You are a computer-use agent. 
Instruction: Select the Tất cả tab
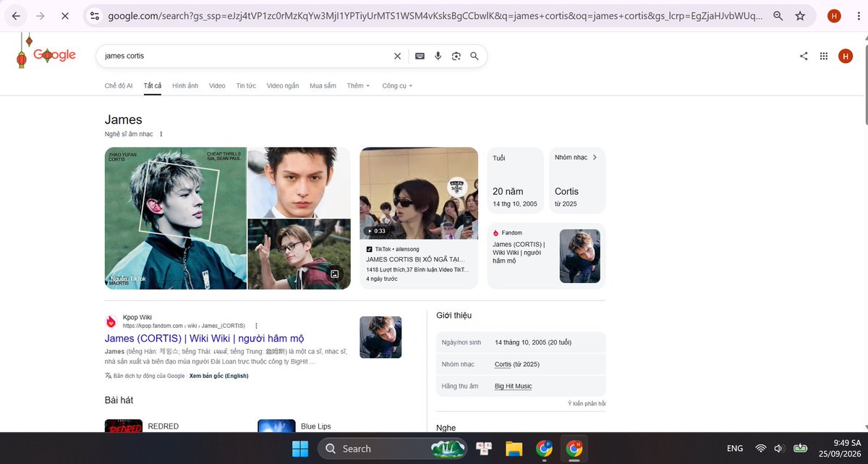click(x=153, y=85)
